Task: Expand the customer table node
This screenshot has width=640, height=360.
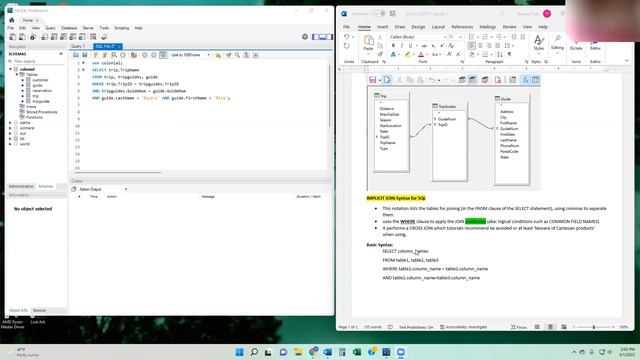Action: pos(23,80)
